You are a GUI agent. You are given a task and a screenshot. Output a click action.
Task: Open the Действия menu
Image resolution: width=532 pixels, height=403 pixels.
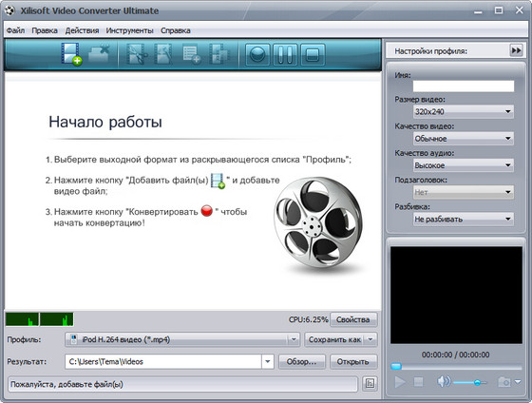point(82,30)
